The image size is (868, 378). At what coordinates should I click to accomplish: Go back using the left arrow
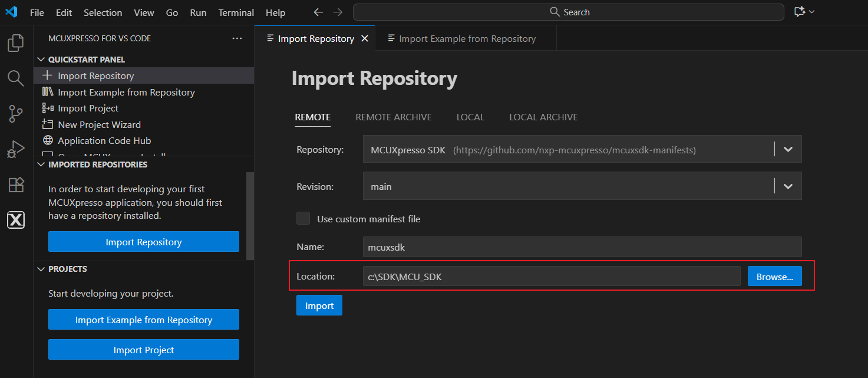pyautogui.click(x=318, y=12)
